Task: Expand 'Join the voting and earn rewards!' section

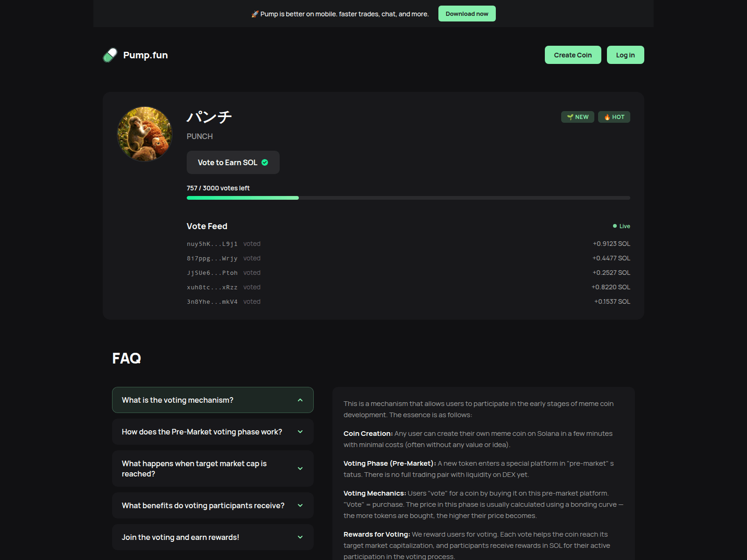Action: coord(213,537)
